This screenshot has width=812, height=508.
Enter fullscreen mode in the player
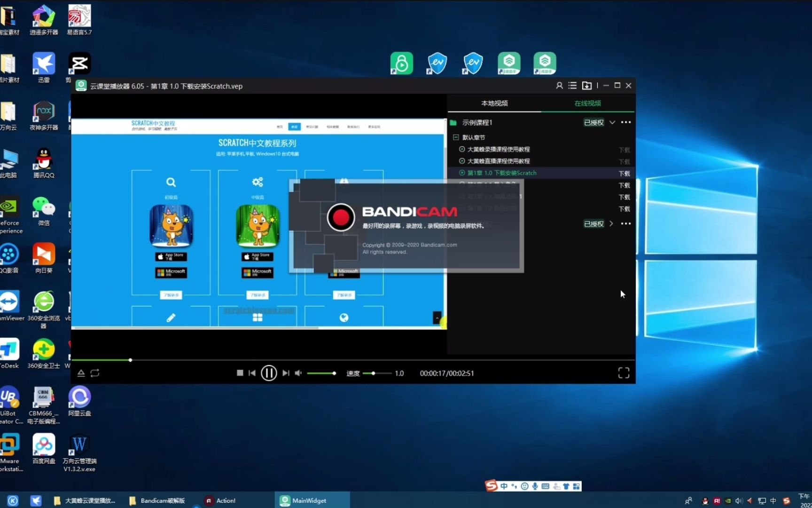click(x=624, y=373)
